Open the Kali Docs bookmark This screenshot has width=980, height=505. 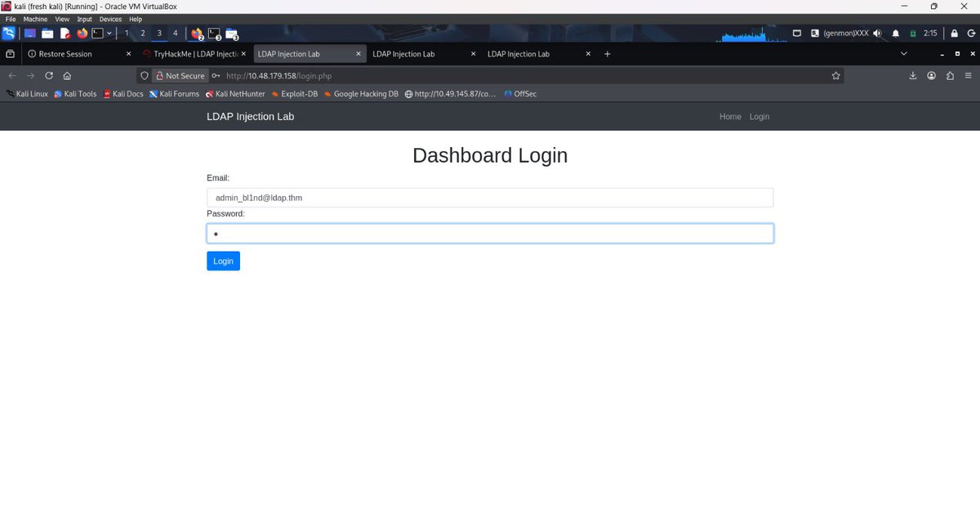click(x=122, y=94)
